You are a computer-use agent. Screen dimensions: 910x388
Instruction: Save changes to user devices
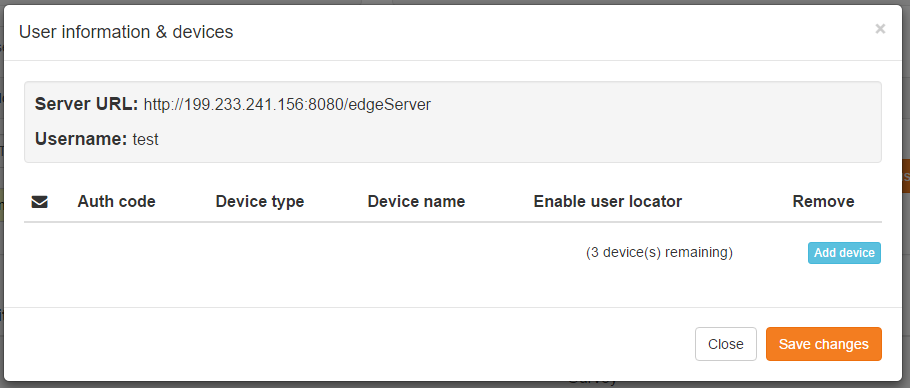tap(824, 344)
